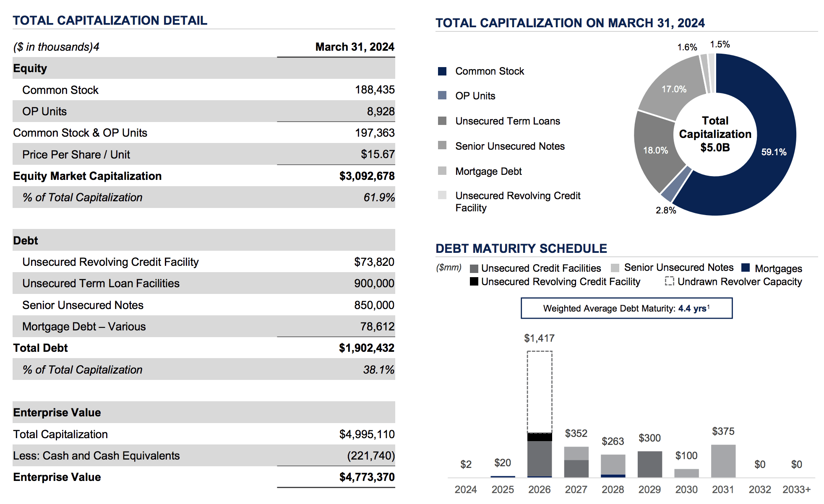The image size is (824, 504).
Task: Expand the Equity section of the table
Action: tap(30, 68)
